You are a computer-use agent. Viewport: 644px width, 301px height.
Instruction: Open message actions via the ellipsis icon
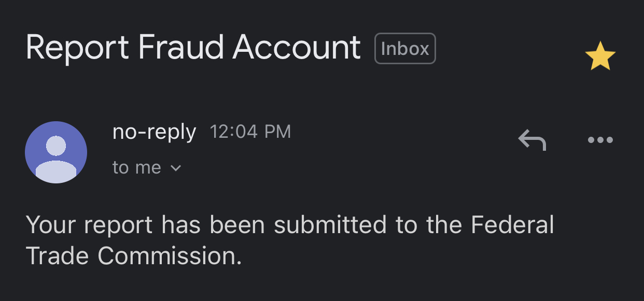(600, 140)
